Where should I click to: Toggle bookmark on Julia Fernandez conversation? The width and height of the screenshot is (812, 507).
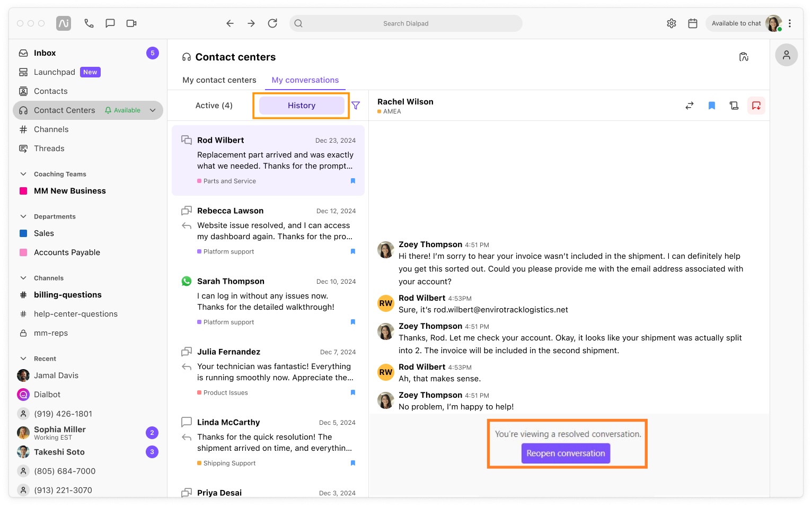click(x=353, y=392)
